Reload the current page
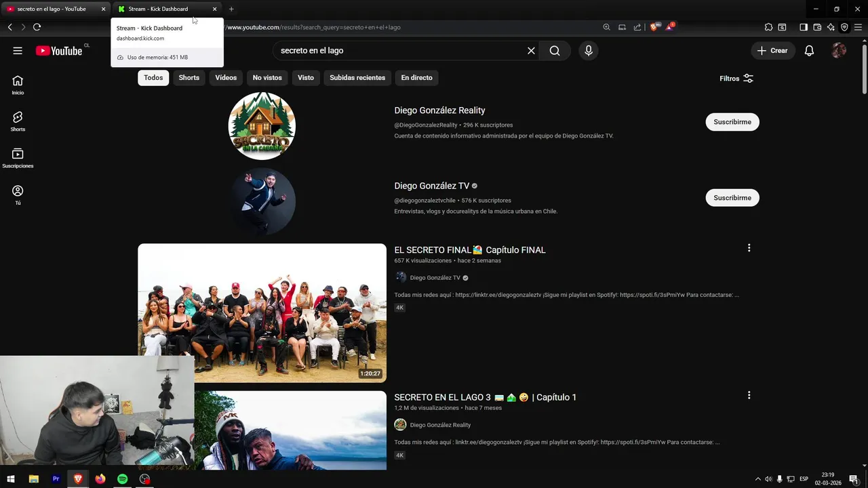The height and width of the screenshot is (488, 868). click(37, 27)
